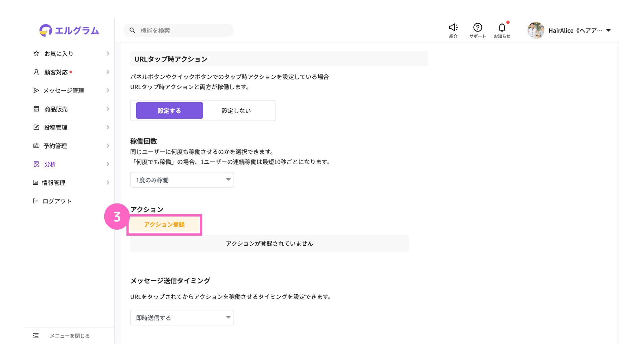
Task: Open the メッセージ管理 menu item
Action: coord(64,90)
